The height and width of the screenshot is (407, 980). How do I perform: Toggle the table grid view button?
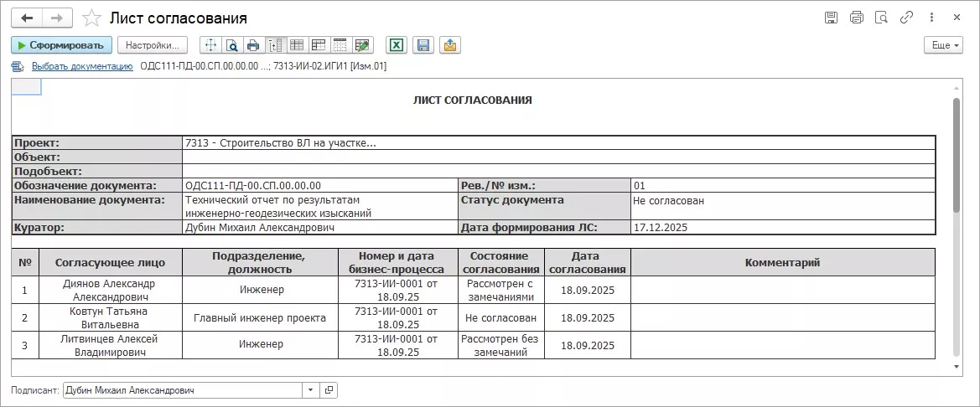click(297, 45)
